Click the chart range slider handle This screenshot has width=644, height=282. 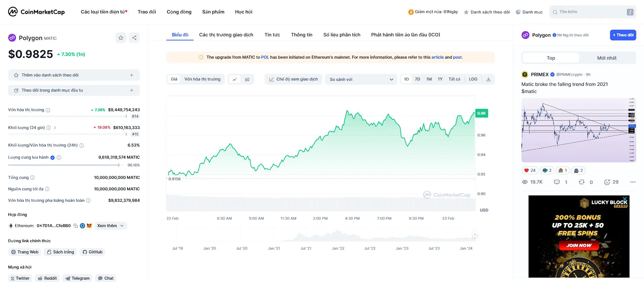click(x=475, y=234)
